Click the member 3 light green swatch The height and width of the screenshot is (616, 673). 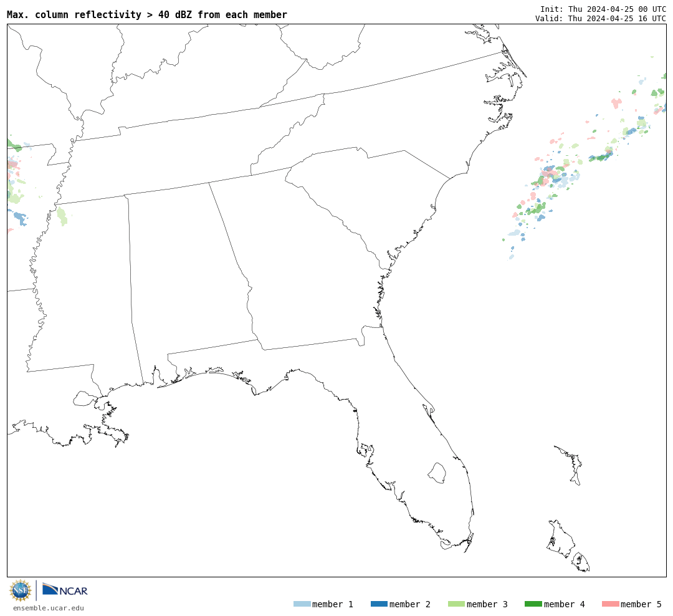pyautogui.click(x=456, y=604)
